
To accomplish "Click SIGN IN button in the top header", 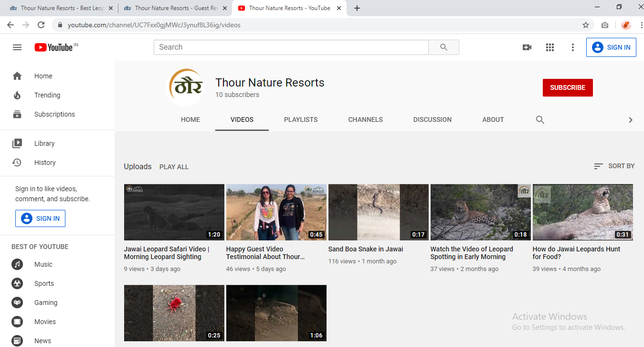I will tap(611, 47).
